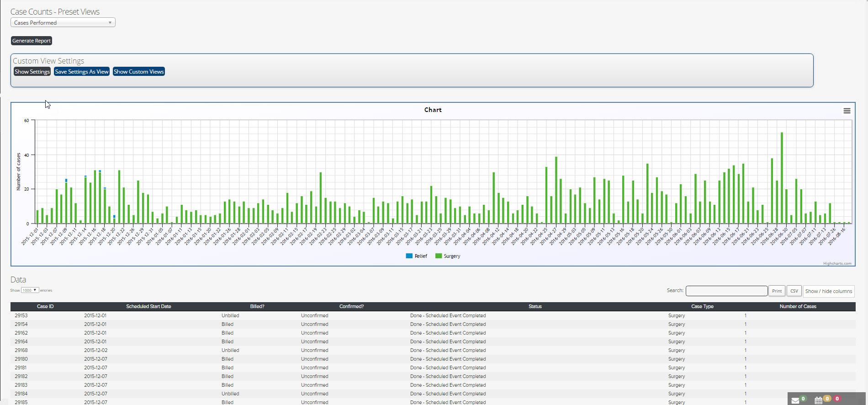Open the Show / hide columns menu

tap(829, 291)
